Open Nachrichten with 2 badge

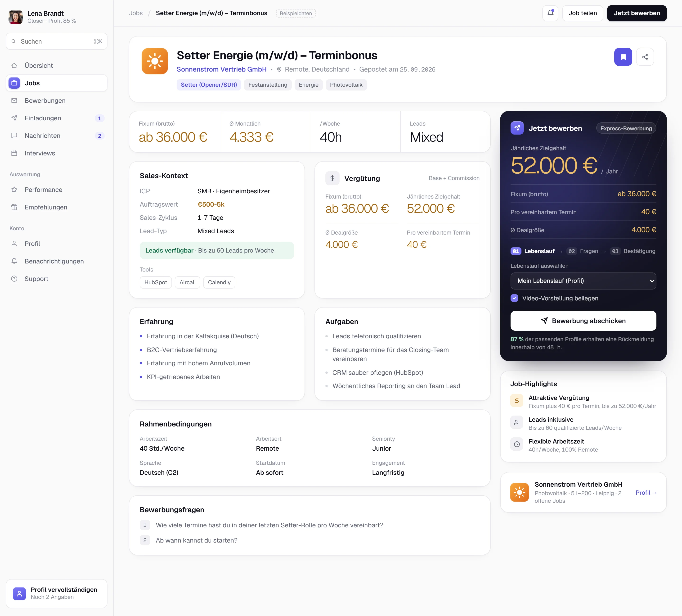(57, 136)
